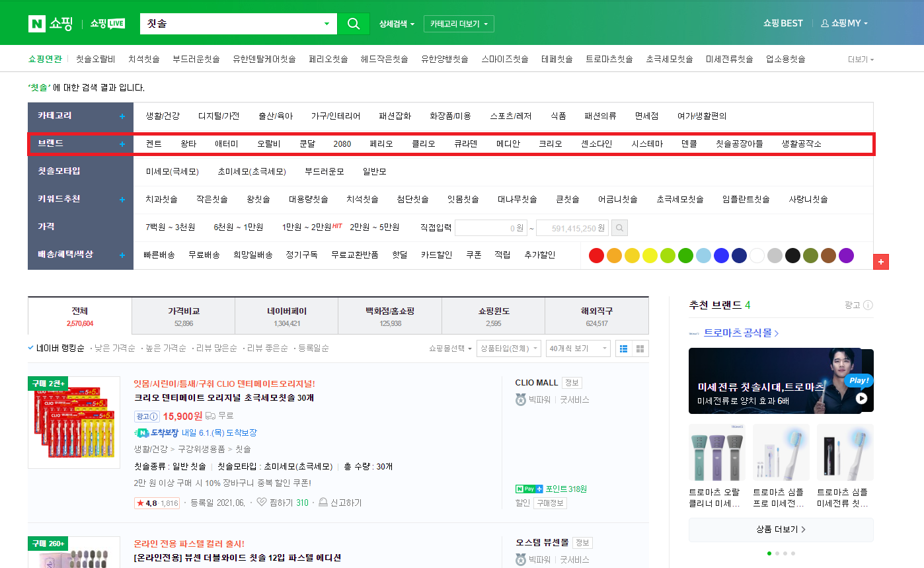This screenshot has width=924, height=568.
Task: Open the 쇼핑MY menu
Action: tap(844, 23)
